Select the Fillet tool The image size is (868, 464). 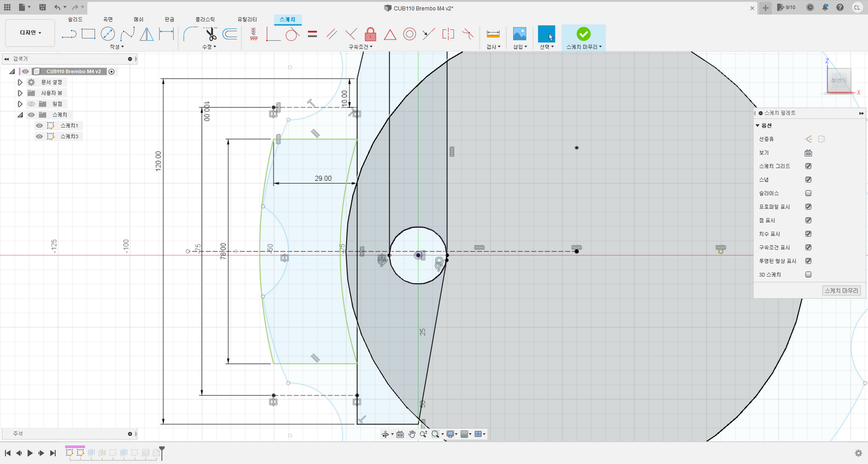190,34
